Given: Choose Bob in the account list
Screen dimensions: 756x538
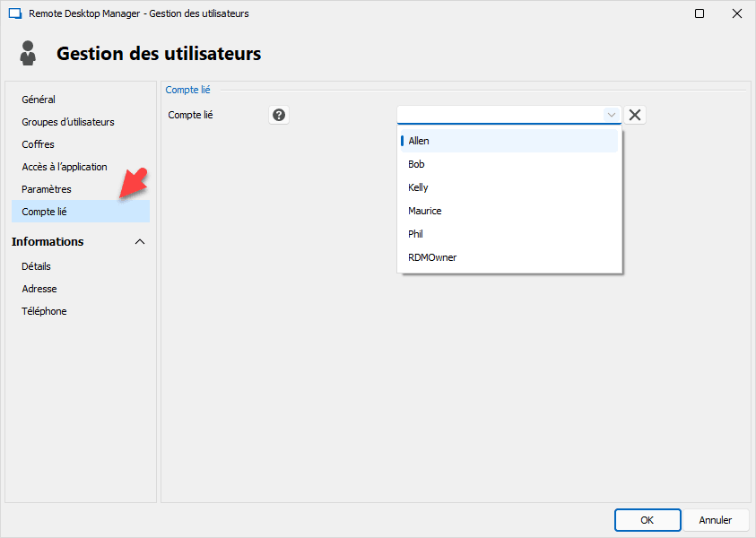Looking at the screenshot, I should [x=416, y=164].
